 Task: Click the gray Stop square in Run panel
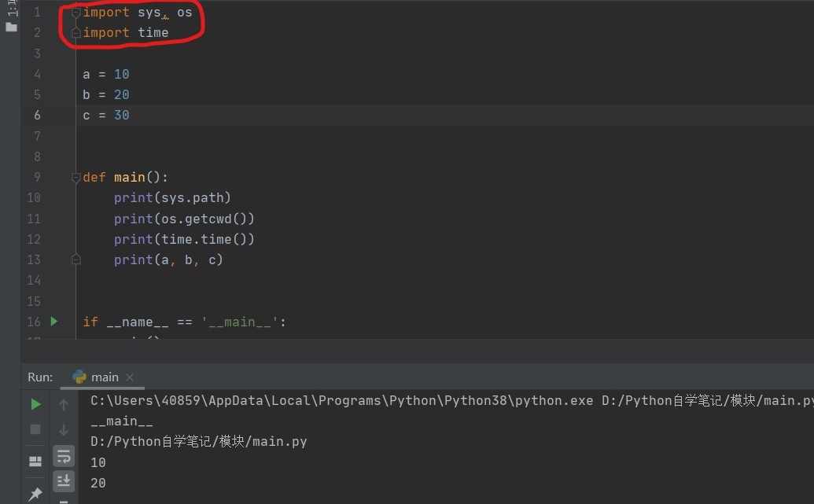[35, 429]
